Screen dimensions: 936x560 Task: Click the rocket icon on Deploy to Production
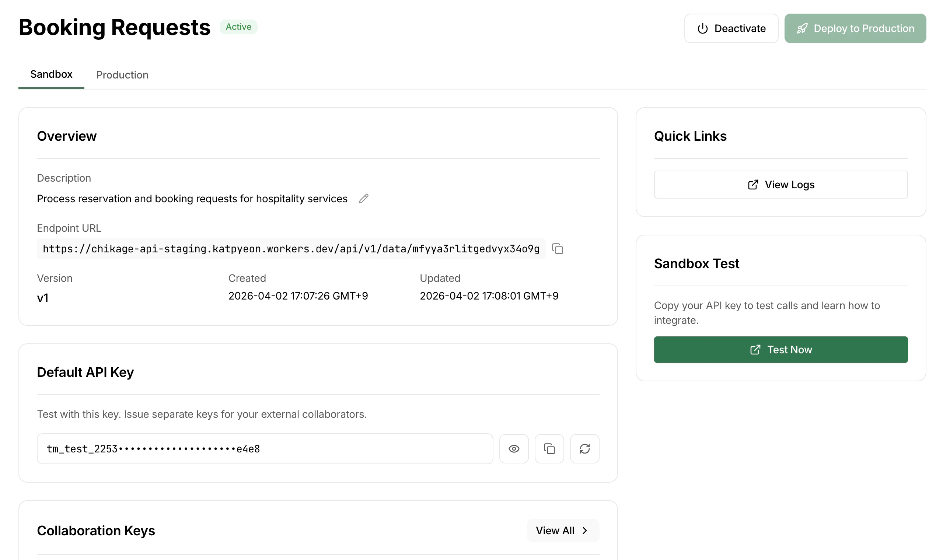802,28
